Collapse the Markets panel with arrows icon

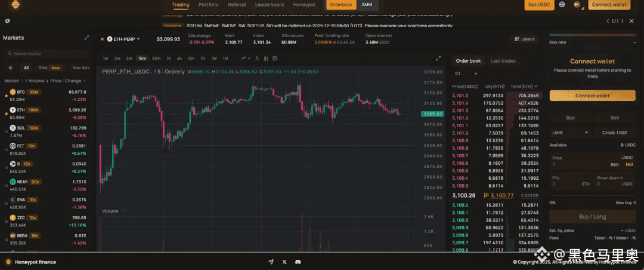(x=86, y=38)
